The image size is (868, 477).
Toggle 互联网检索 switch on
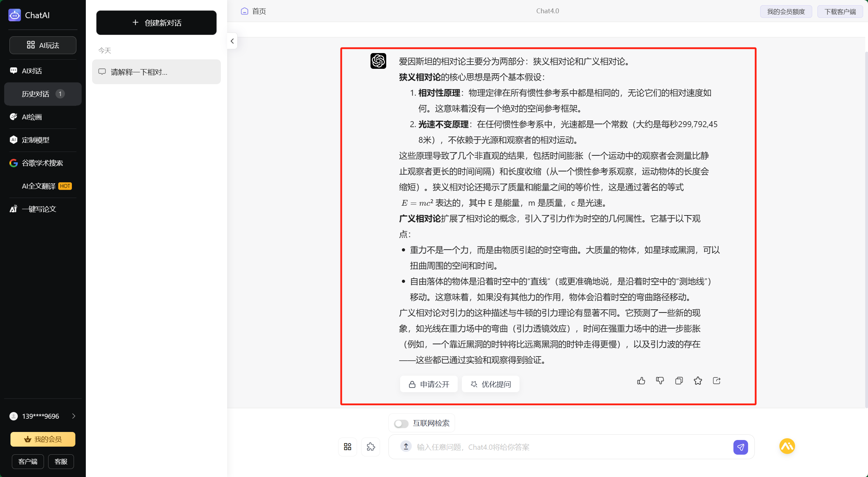401,423
